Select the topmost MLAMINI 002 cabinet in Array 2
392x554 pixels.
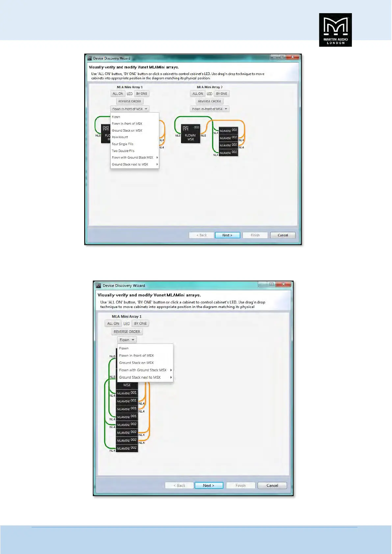point(228,130)
